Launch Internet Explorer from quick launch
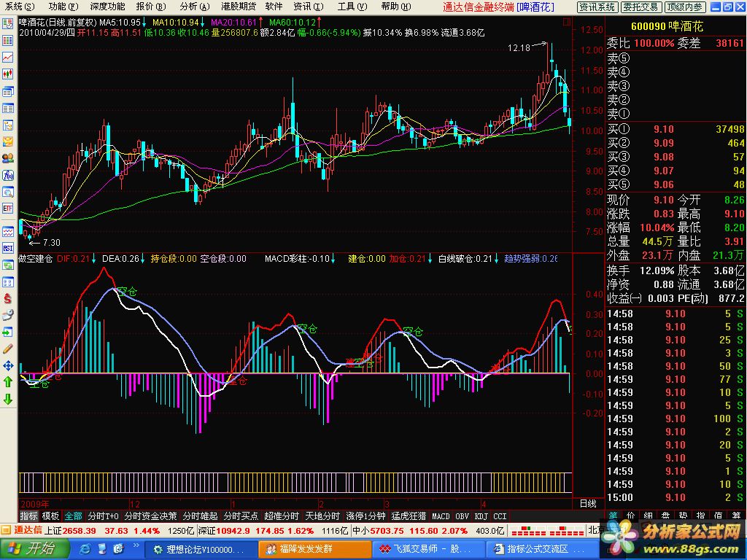This screenshot has height=560, width=747. [x=86, y=549]
